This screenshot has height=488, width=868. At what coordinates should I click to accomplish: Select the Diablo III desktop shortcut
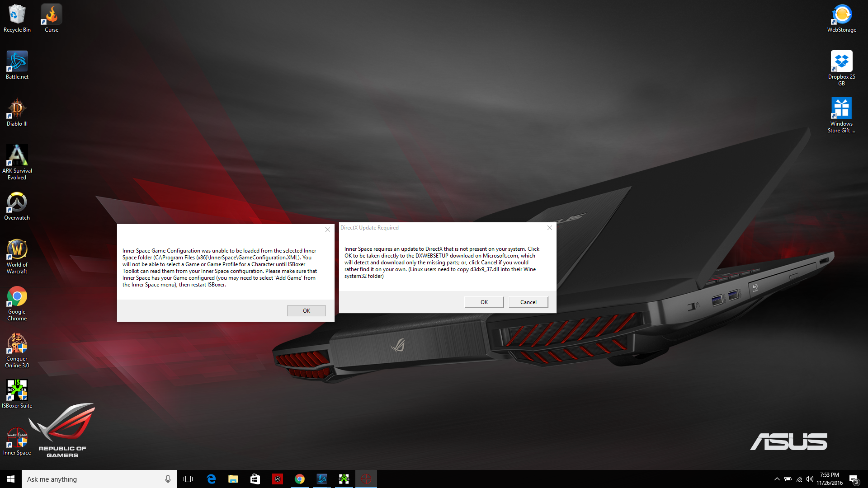pyautogui.click(x=17, y=112)
